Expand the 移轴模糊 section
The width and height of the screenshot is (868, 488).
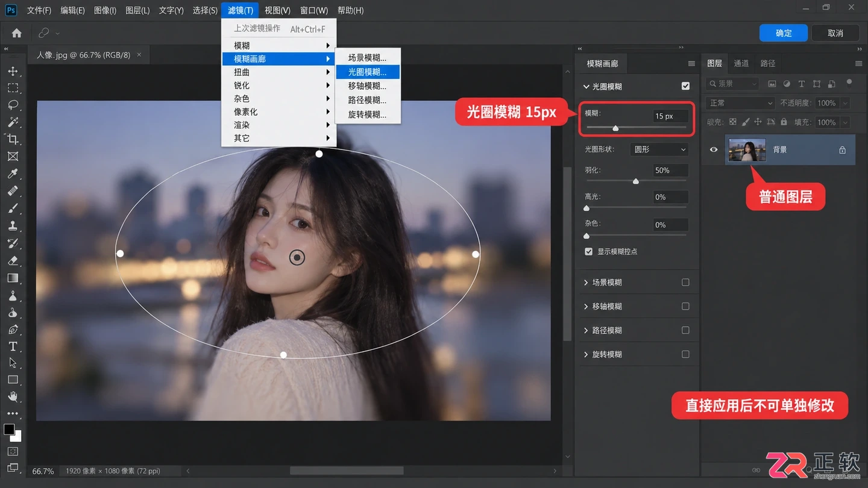click(586, 306)
